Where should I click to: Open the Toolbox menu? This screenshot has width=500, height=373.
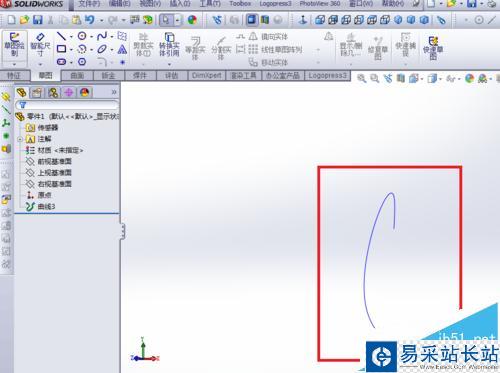pos(240,4)
